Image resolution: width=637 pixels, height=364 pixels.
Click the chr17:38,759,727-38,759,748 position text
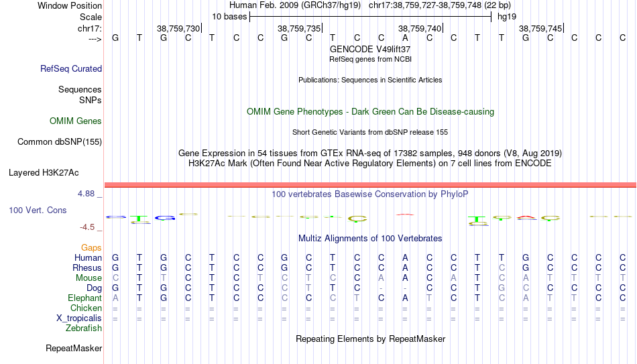tap(440, 5)
